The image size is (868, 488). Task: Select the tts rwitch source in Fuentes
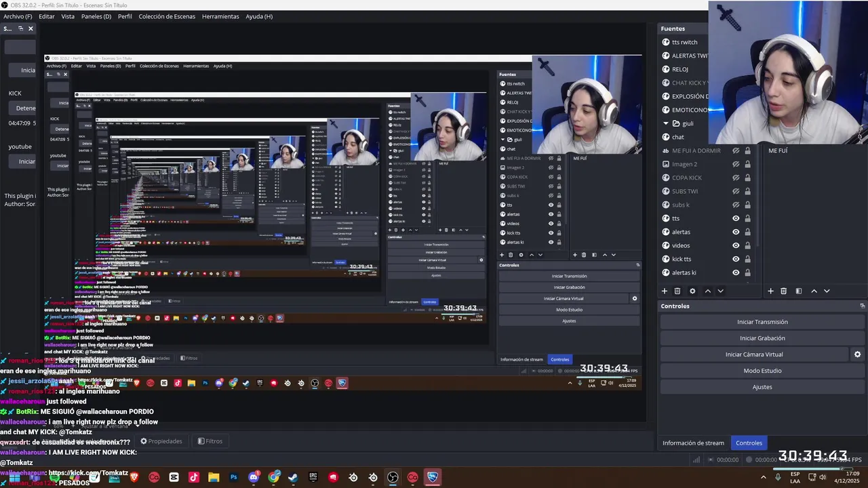coord(685,42)
